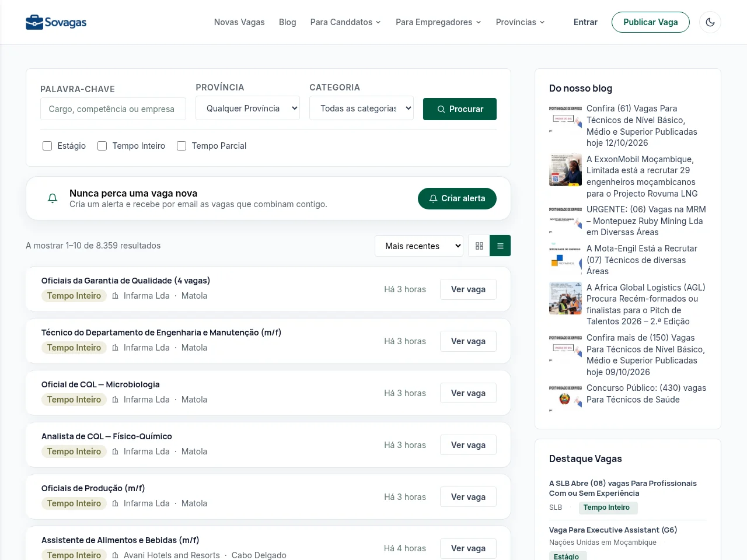Open the Africa Global Logistics post thumbnail
This screenshot has width=747, height=560.
566,298
